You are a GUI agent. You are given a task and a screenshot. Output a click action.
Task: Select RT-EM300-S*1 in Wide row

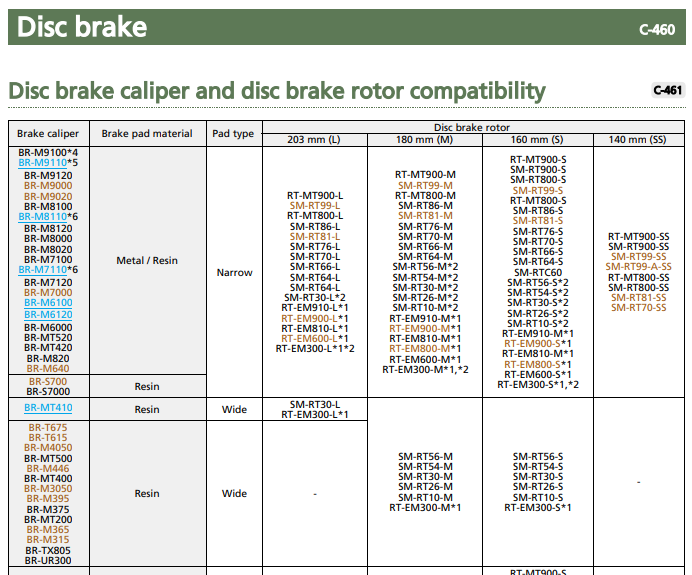538,507
